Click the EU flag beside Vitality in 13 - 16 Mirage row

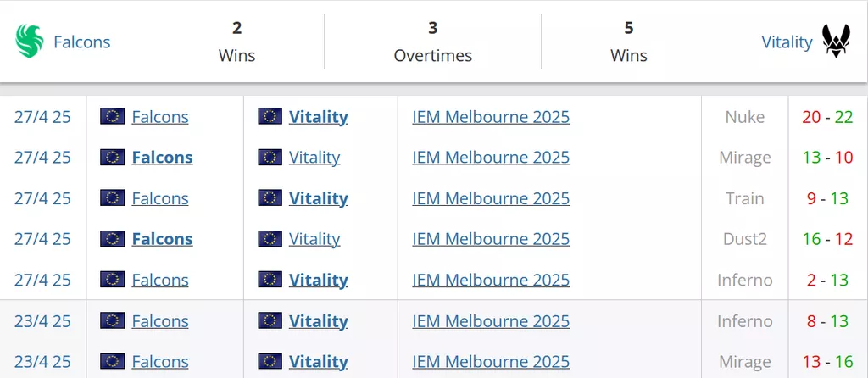[x=270, y=361]
